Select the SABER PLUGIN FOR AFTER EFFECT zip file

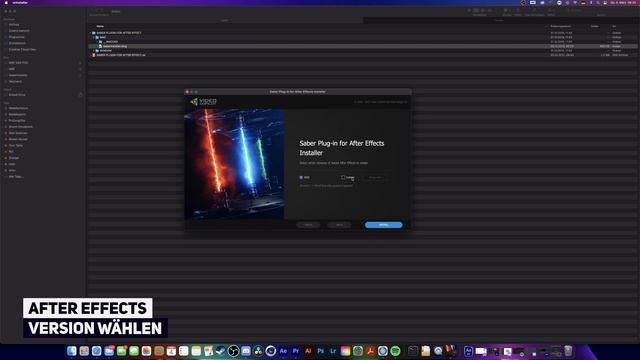[121, 55]
